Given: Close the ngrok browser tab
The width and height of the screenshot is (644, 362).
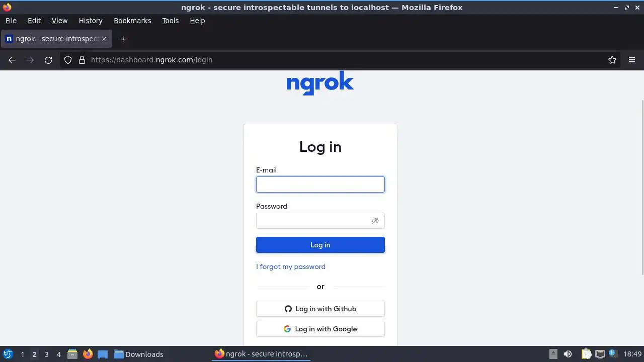Looking at the screenshot, I should coord(104,39).
